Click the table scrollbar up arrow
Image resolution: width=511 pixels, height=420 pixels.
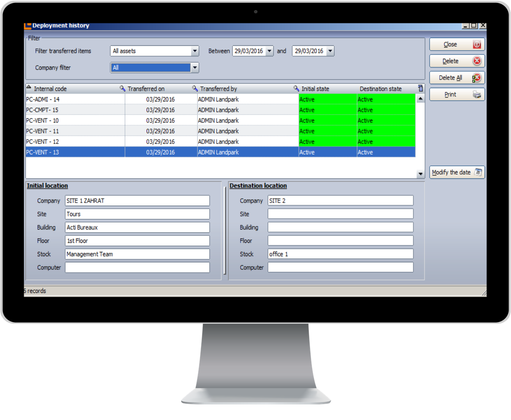tap(420, 99)
